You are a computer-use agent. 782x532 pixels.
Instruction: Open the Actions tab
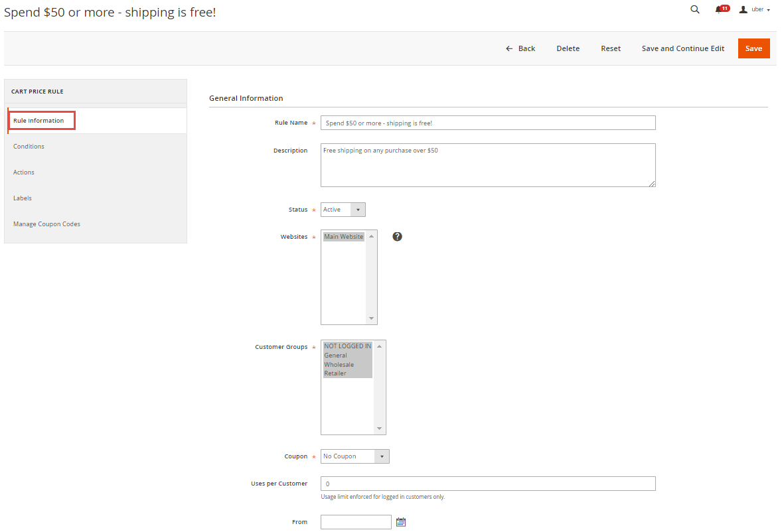24,172
